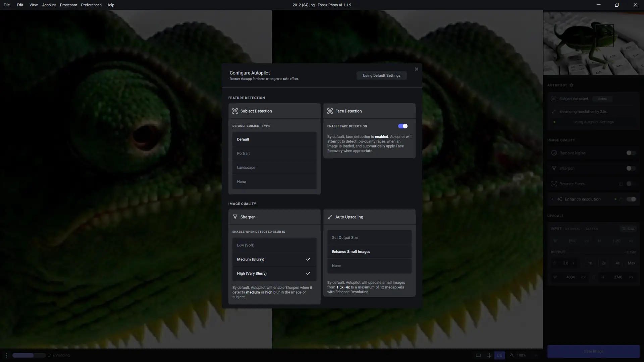Click the navigator preview thumbnail
The image size is (644, 362).
(x=593, y=43)
